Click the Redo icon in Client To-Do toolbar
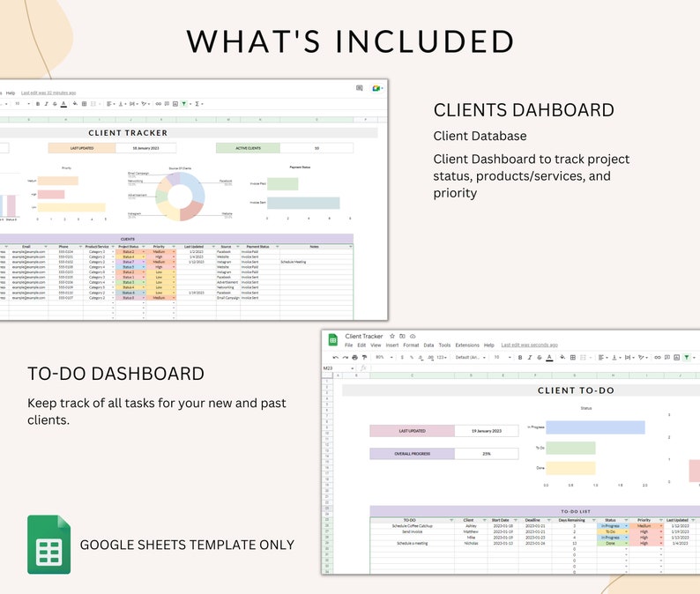Image resolution: width=700 pixels, height=594 pixels. pos(345,358)
